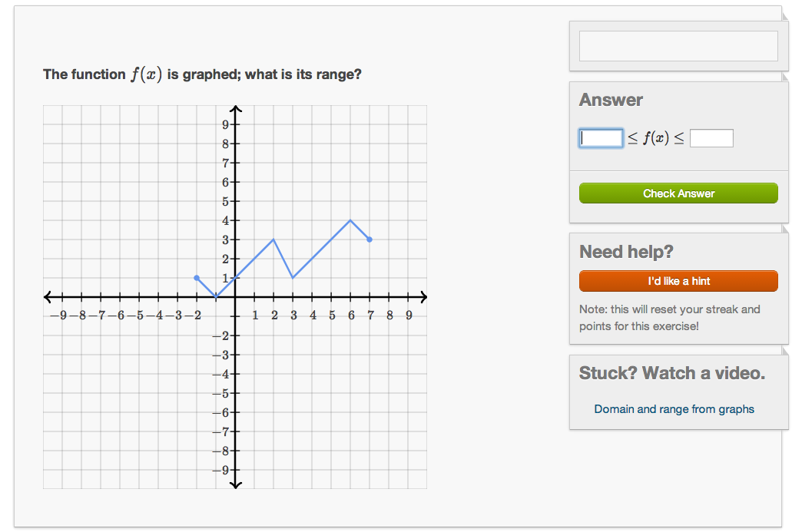The height and width of the screenshot is (532, 792).
Task: Request a hint with the orange button
Action: click(678, 281)
